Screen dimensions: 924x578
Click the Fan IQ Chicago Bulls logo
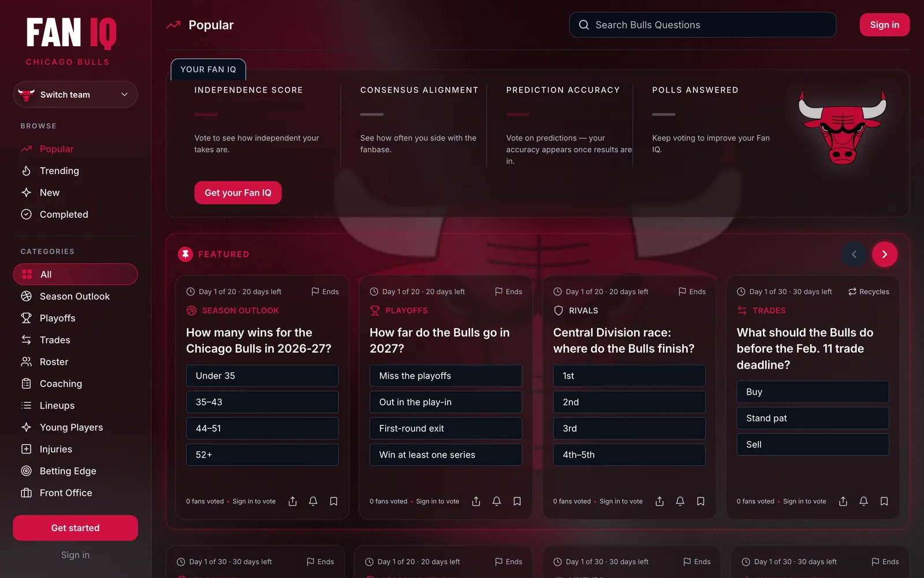coord(71,41)
